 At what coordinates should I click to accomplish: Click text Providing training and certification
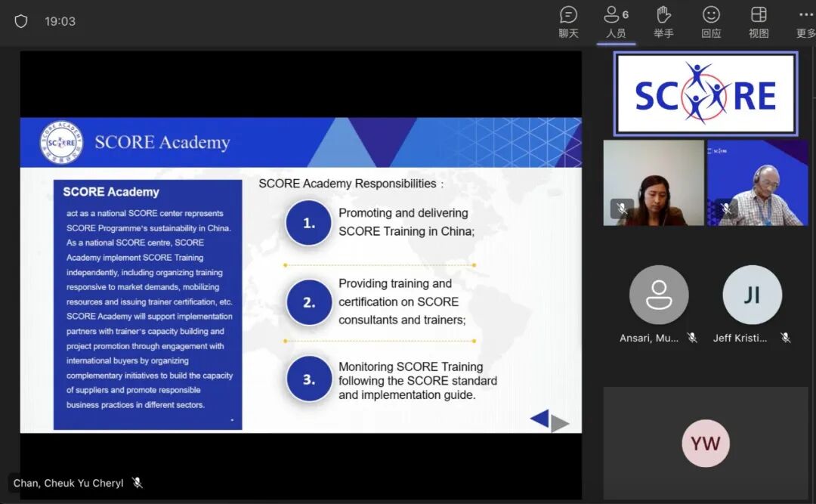coord(402,302)
